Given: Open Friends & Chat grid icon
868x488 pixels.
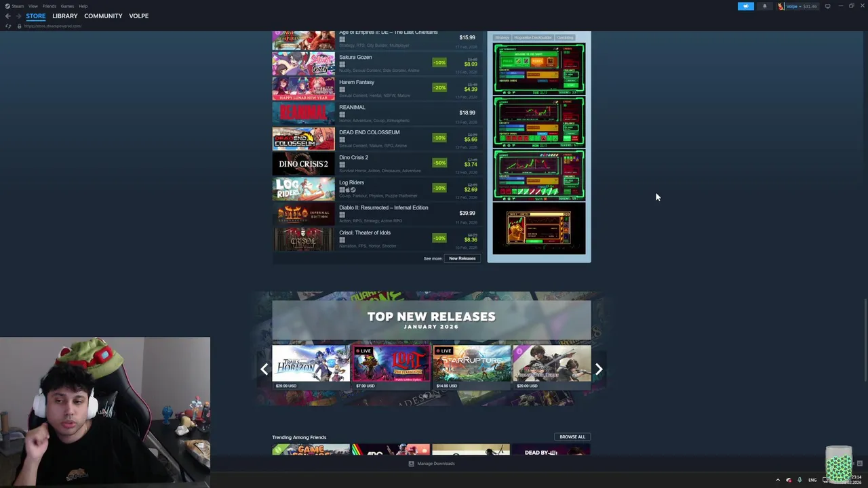Looking at the screenshot, I should 859,464.
